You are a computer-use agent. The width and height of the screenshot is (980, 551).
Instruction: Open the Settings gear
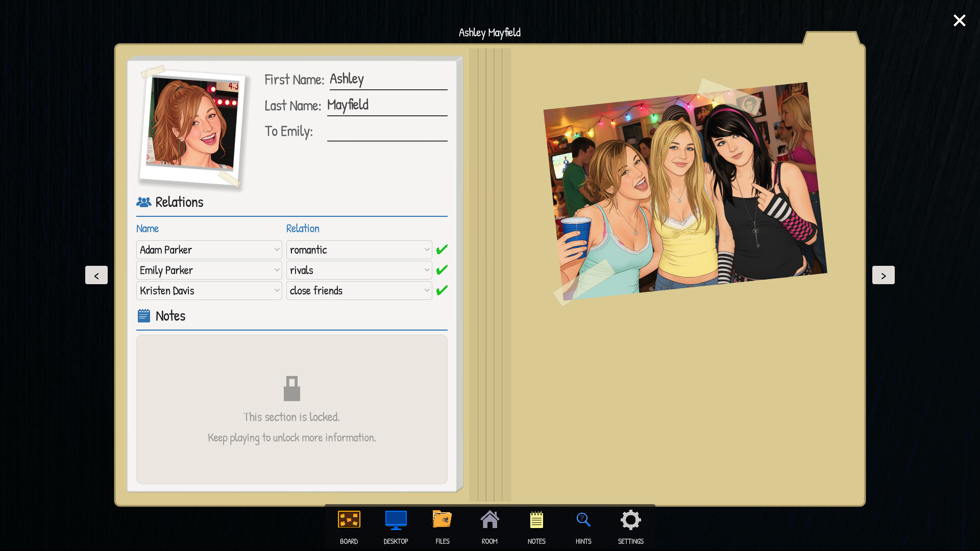pos(630,527)
